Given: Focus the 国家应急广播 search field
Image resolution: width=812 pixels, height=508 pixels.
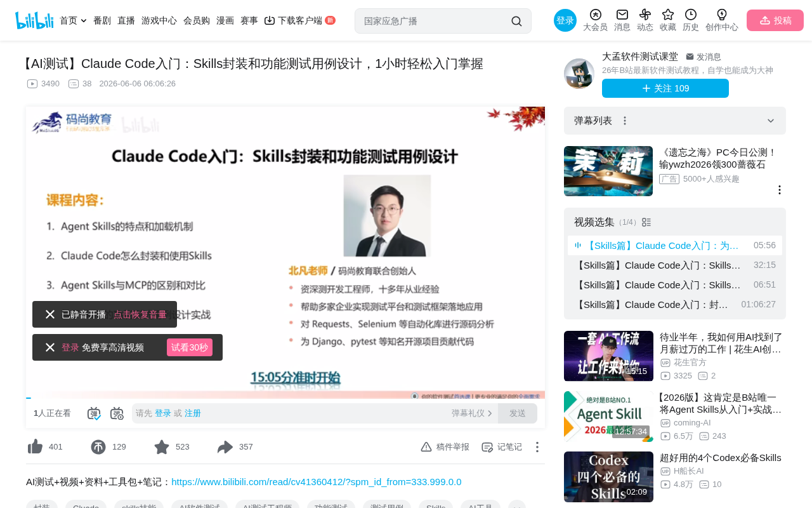Looking at the screenshot, I should click(x=435, y=21).
